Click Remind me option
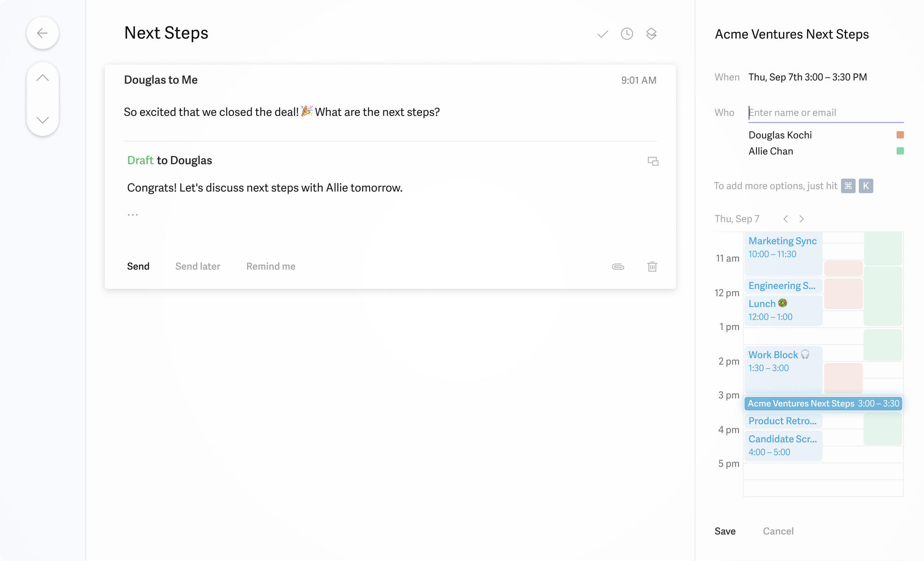924x561 pixels. 271,266
